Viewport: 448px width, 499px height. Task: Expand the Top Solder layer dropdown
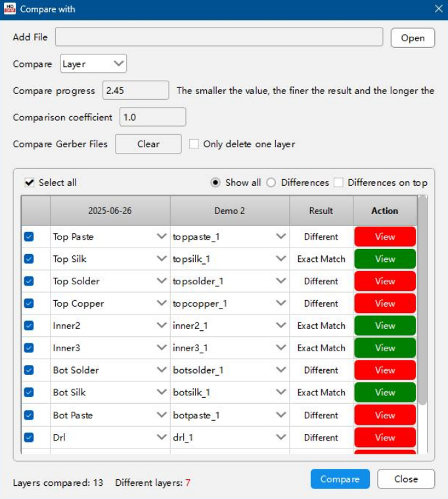click(x=162, y=281)
